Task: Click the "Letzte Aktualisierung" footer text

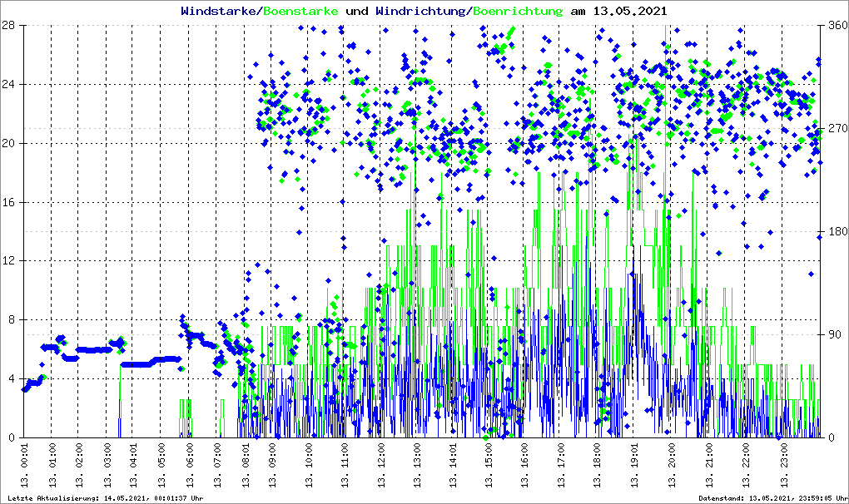Action: pyautogui.click(x=104, y=497)
